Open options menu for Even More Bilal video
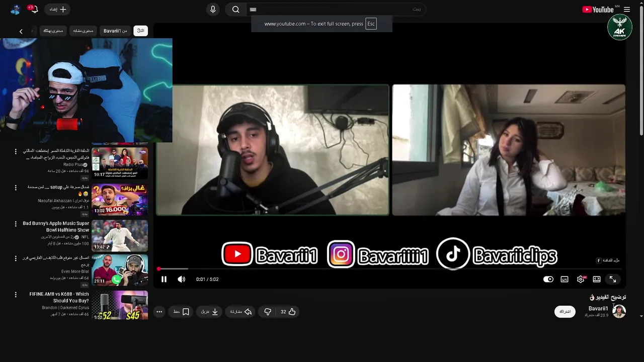The width and height of the screenshot is (644, 362). tap(16, 258)
